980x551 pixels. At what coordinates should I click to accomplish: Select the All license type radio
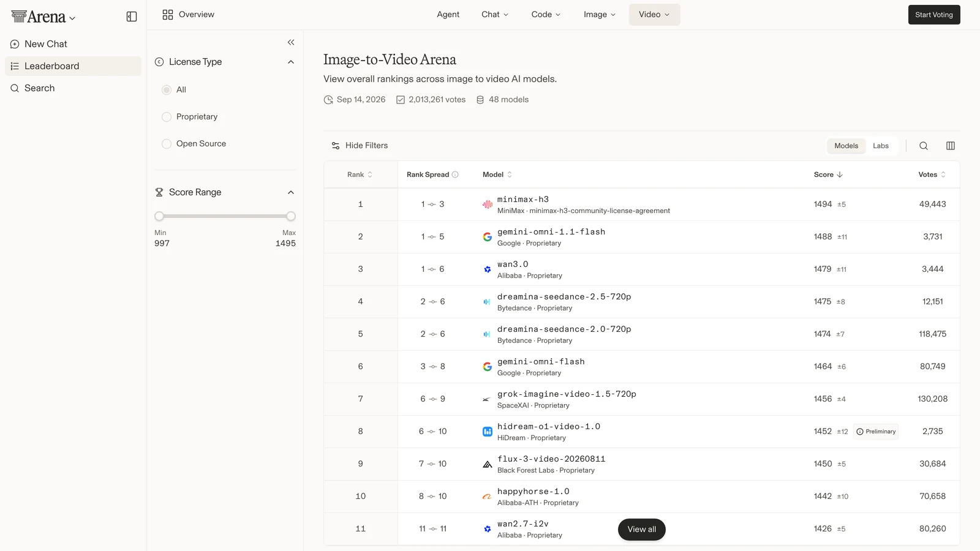(167, 90)
